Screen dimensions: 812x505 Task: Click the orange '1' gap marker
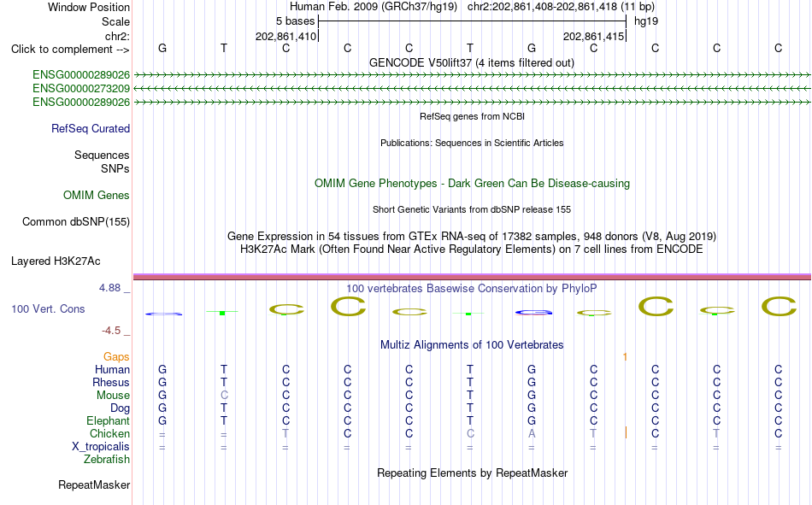(x=625, y=357)
